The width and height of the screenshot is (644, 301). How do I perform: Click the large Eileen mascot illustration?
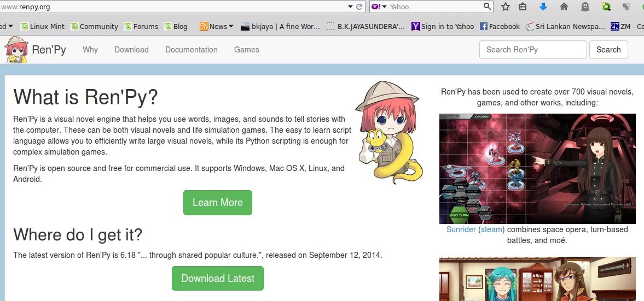pyautogui.click(x=388, y=132)
